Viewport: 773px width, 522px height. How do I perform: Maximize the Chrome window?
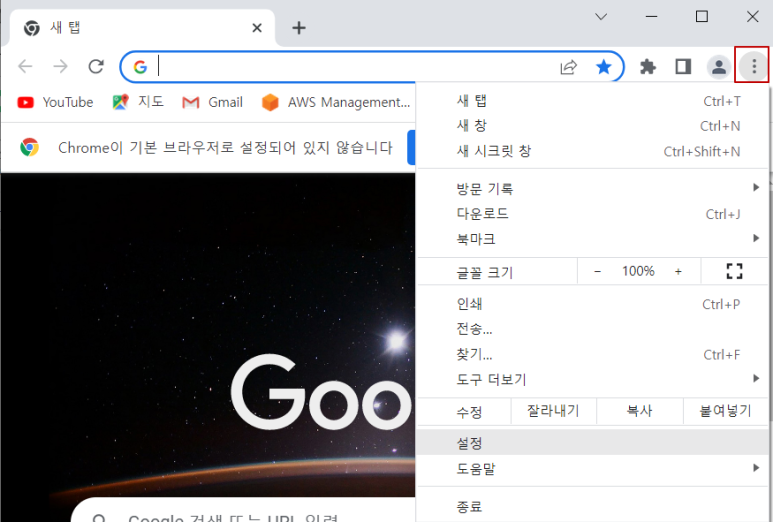point(702,17)
